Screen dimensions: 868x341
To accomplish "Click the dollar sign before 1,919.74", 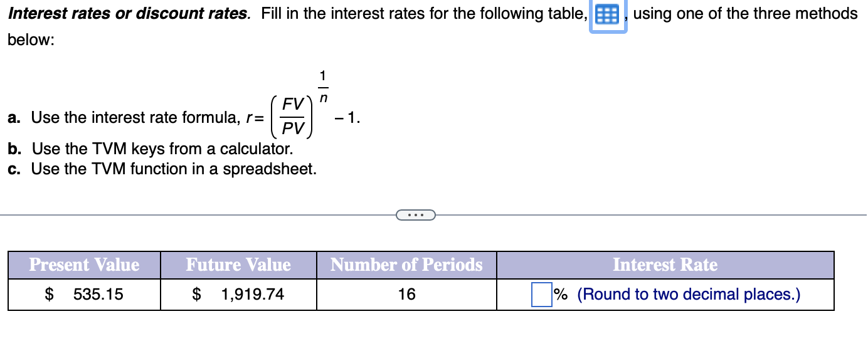I will point(196,294).
